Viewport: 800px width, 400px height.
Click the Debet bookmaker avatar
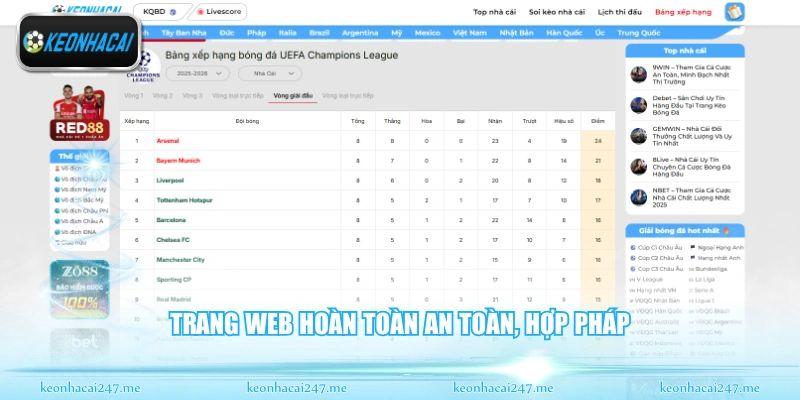tap(638, 105)
